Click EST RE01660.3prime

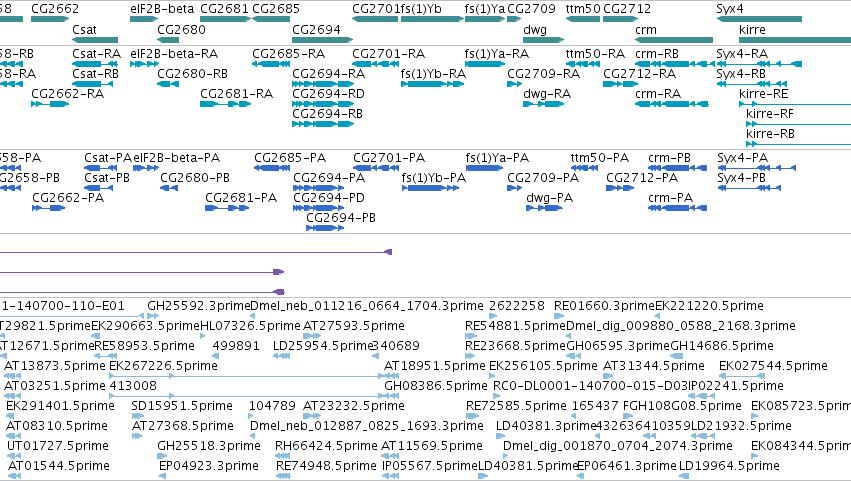click(557, 316)
